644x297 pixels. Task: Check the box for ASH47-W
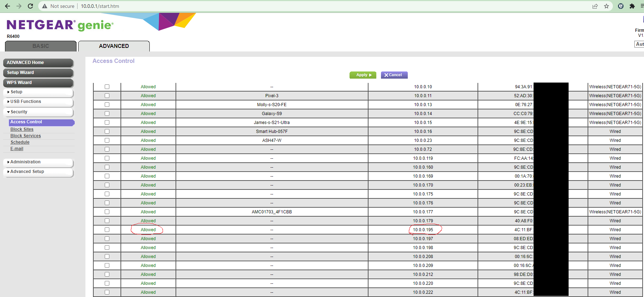(x=107, y=140)
